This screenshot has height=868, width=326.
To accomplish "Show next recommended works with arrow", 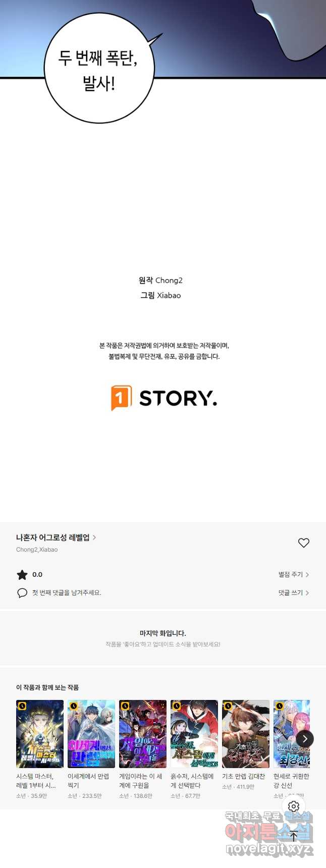I will coord(304,739).
